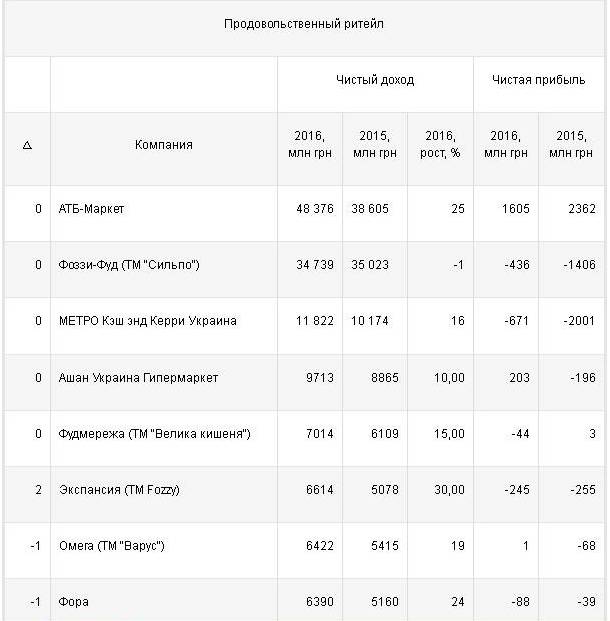This screenshot has height=621, width=610.
Task: Select "Ашан Украина Гипермаркет" company
Action: point(138,378)
